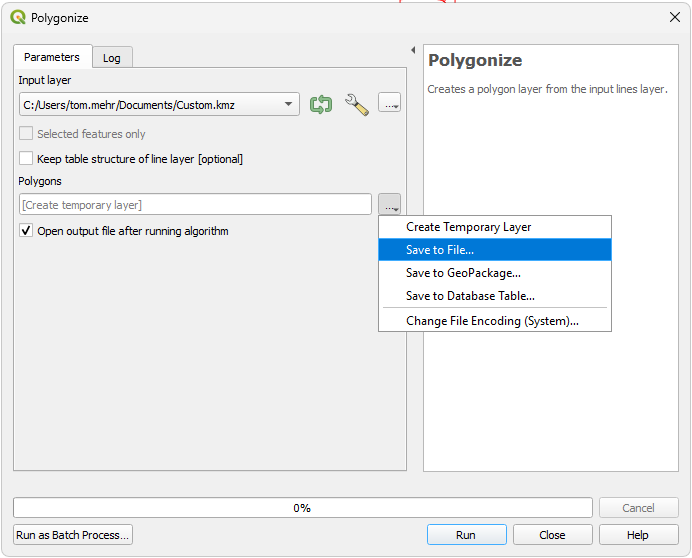Click the Polygons output path field
This screenshot has width=692, height=558.
click(x=195, y=205)
